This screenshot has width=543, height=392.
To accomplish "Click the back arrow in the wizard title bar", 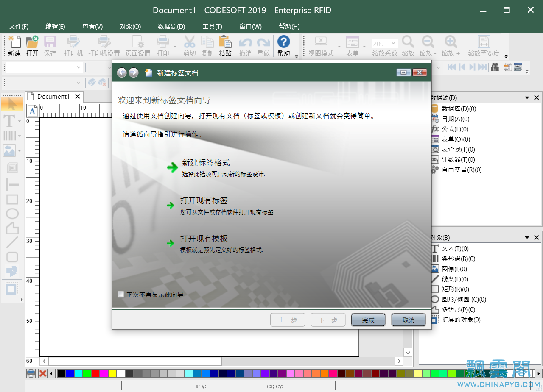I will [122, 72].
